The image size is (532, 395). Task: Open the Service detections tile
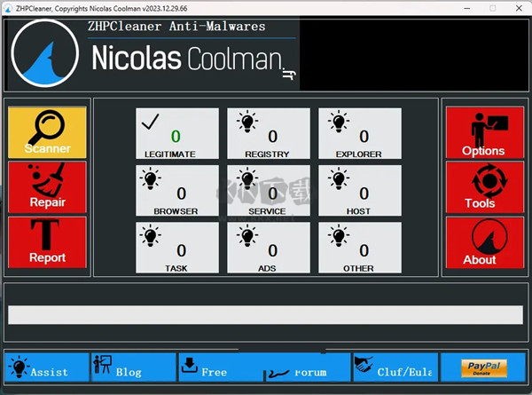click(269, 191)
